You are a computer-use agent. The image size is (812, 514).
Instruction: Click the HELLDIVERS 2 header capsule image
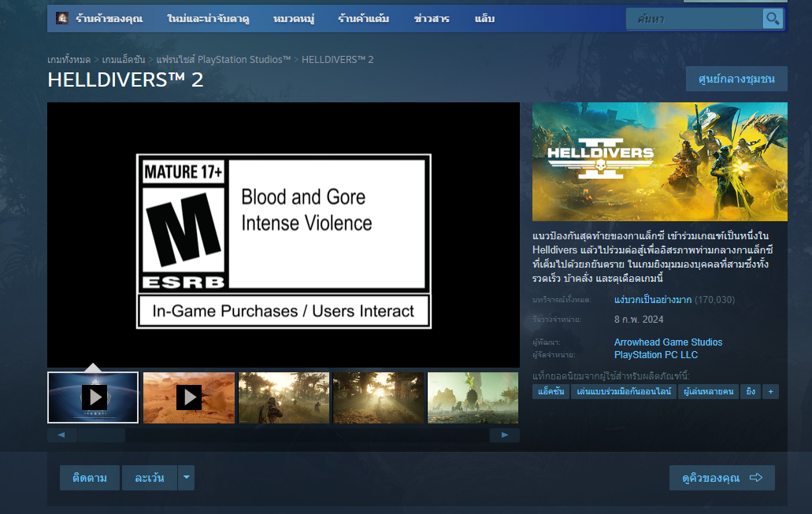tap(660, 161)
